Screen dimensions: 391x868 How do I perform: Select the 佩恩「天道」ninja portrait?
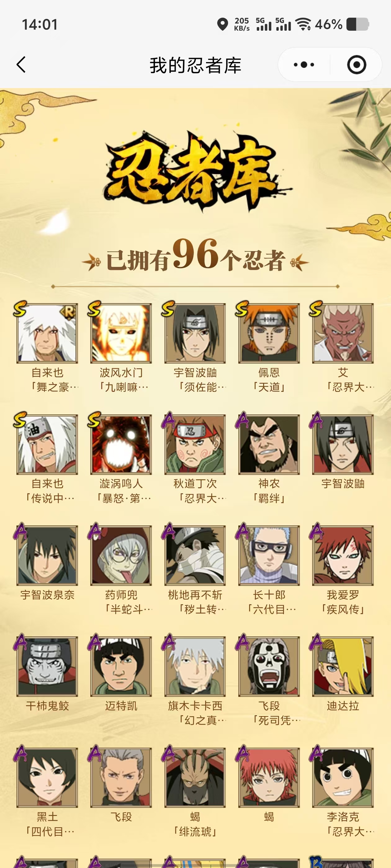tap(269, 333)
